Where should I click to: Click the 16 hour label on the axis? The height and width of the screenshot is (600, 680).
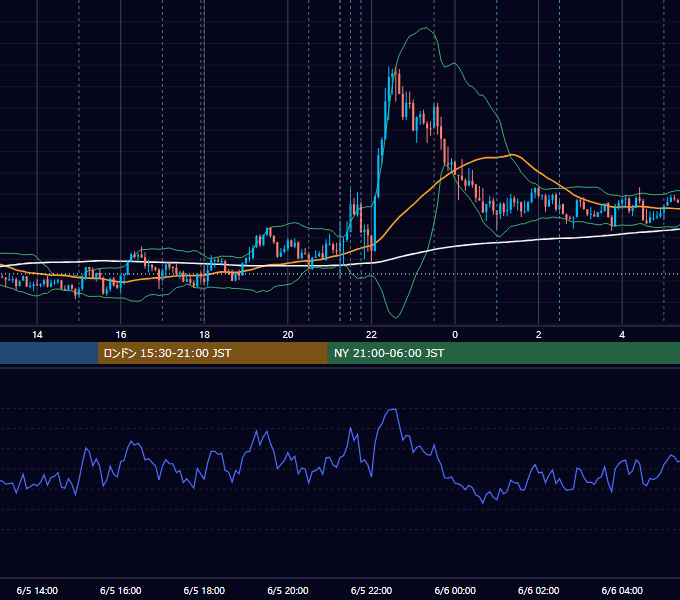pos(121,335)
